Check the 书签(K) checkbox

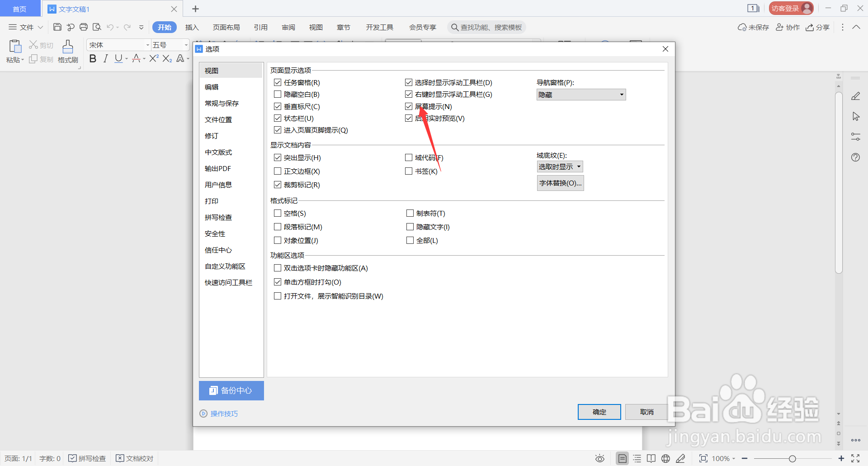(x=409, y=171)
